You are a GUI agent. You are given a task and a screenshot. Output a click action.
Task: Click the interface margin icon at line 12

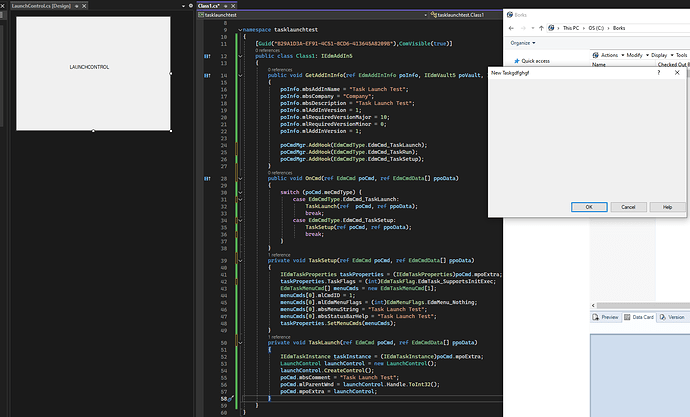[207, 56]
